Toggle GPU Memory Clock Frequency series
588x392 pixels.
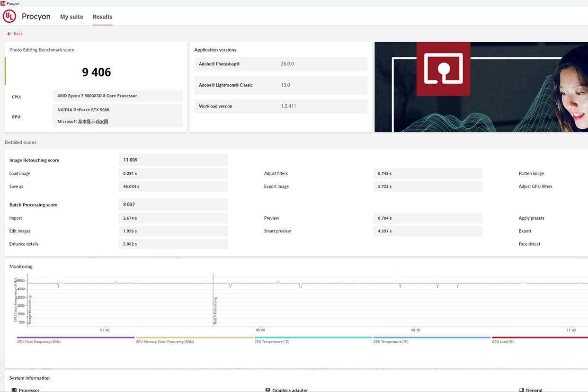[165, 341]
